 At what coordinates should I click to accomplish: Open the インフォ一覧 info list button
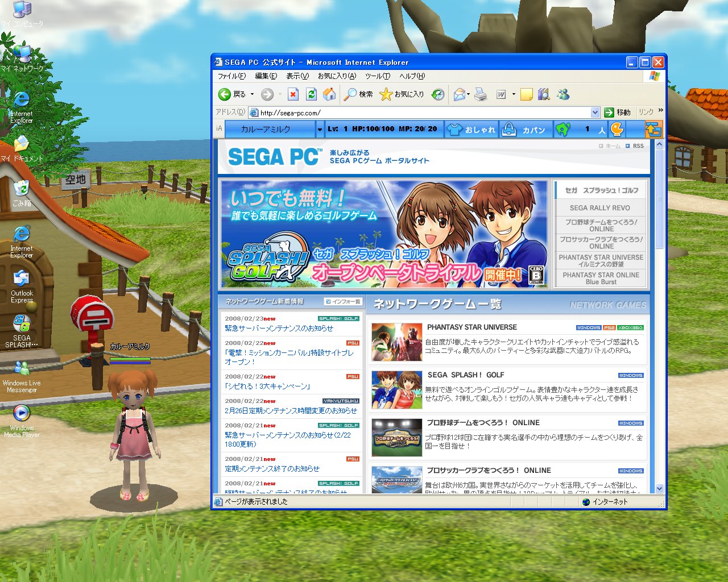point(343,302)
